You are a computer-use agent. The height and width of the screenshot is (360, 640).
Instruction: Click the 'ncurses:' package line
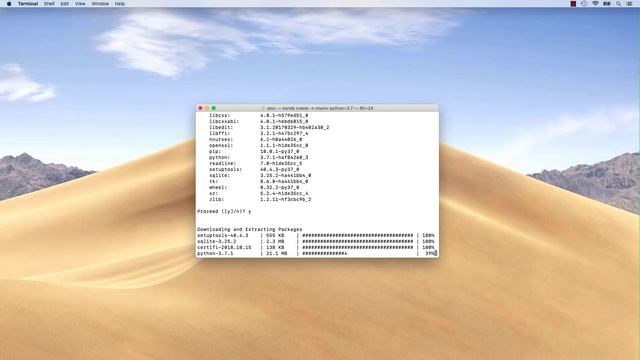point(256,139)
